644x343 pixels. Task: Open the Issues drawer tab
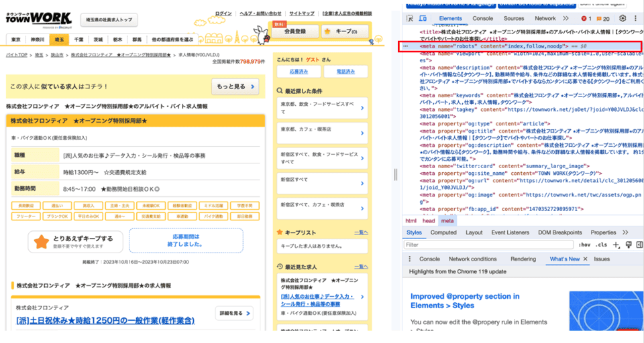click(602, 259)
